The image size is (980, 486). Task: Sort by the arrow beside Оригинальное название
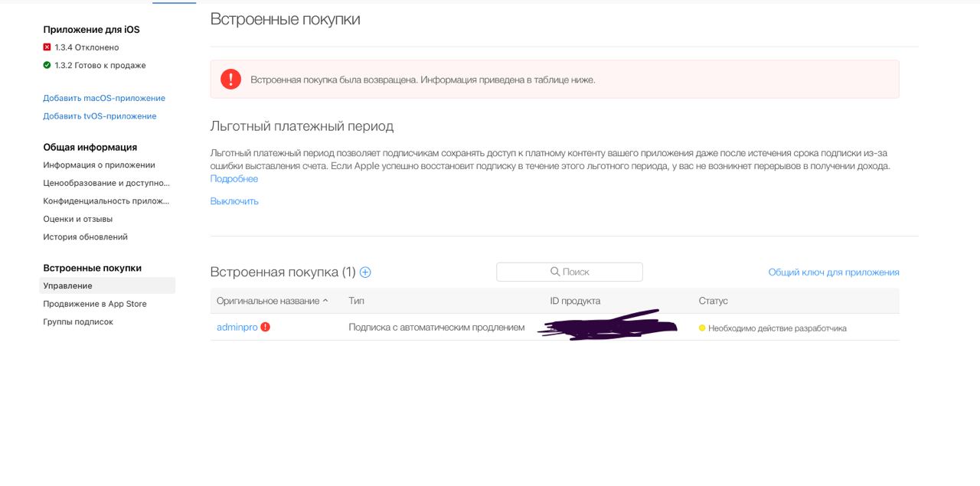[x=325, y=301]
